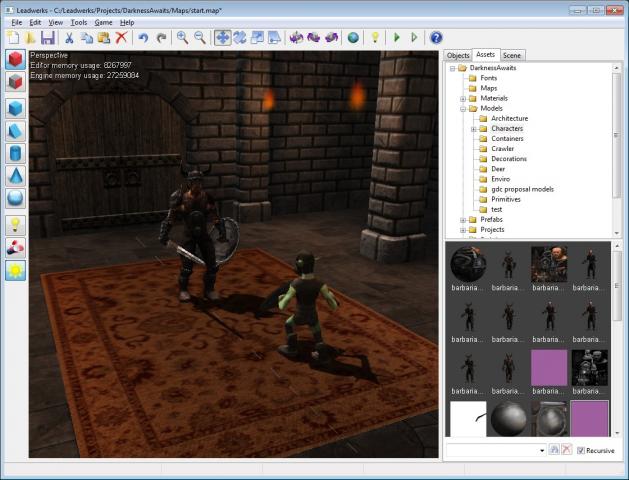
Task: Switch to the Scene tab
Action: [512, 55]
